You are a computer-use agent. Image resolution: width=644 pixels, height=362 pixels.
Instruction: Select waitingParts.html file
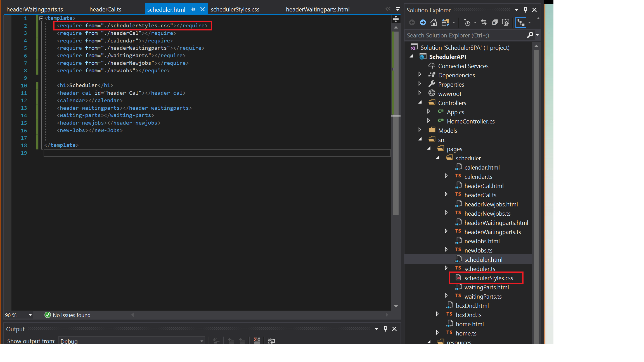(x=486, y=287)
